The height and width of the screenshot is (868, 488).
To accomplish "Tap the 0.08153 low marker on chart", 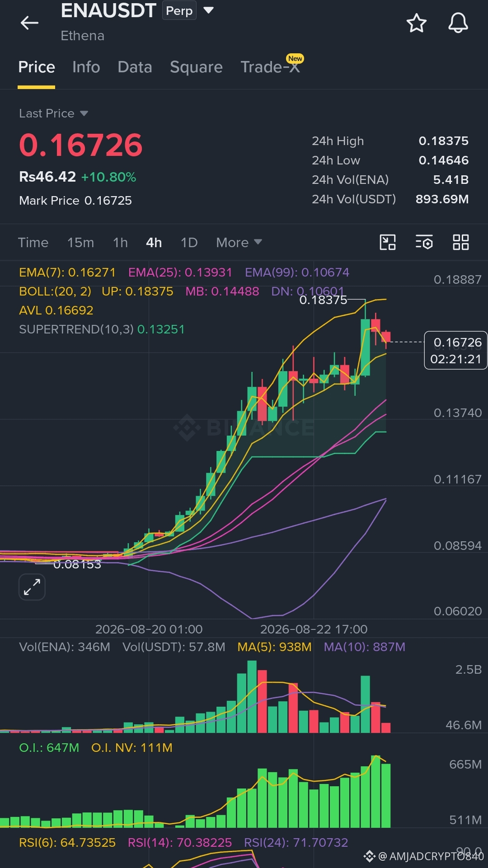I will pos(77,564).
